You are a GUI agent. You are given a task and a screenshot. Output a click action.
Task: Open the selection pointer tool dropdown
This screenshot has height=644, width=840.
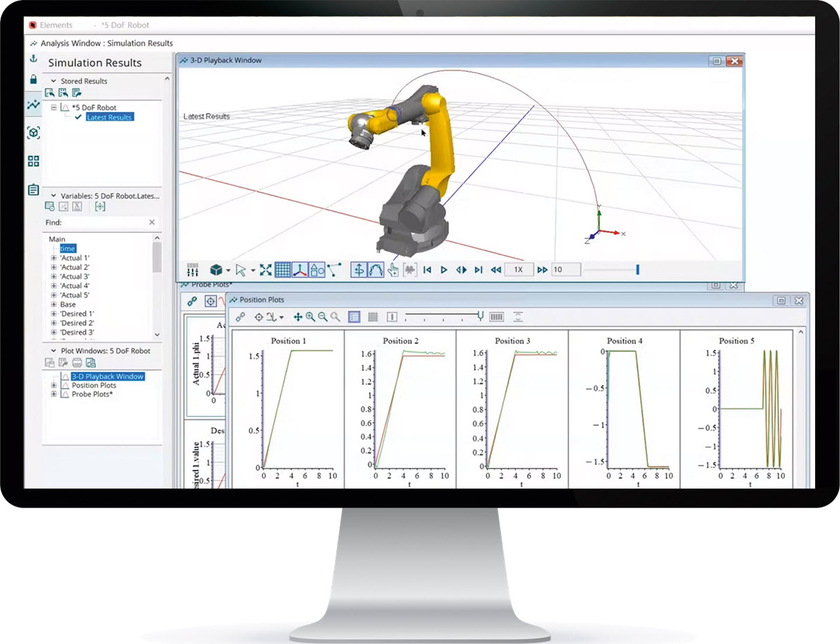pyautogui.click(x=253, y=270)
